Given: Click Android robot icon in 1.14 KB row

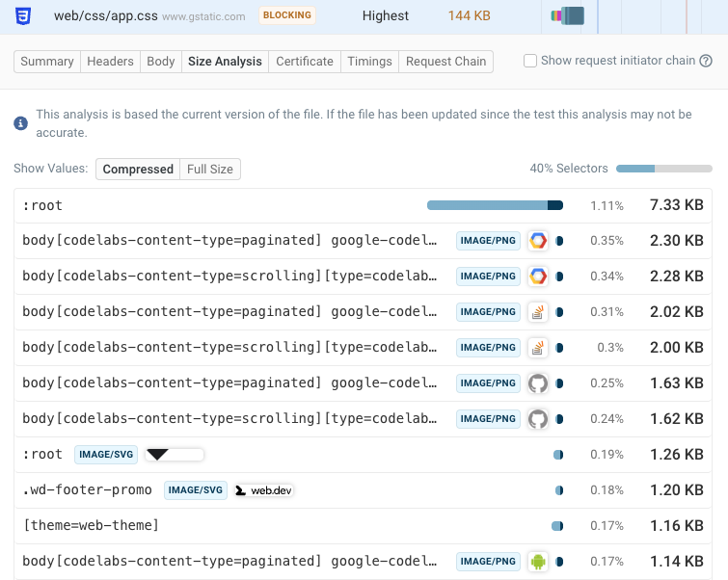Looking at the screenshot, I should click(538, 562).
